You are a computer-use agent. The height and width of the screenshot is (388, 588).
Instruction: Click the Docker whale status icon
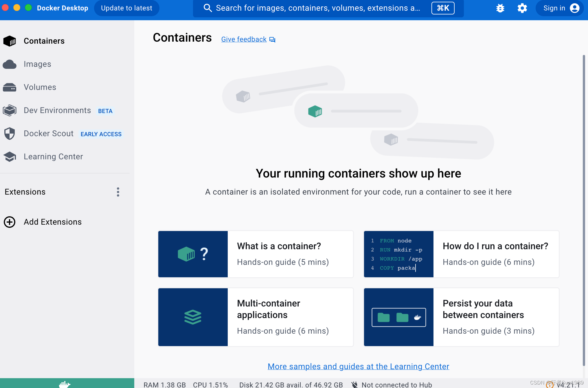(65, 384)
